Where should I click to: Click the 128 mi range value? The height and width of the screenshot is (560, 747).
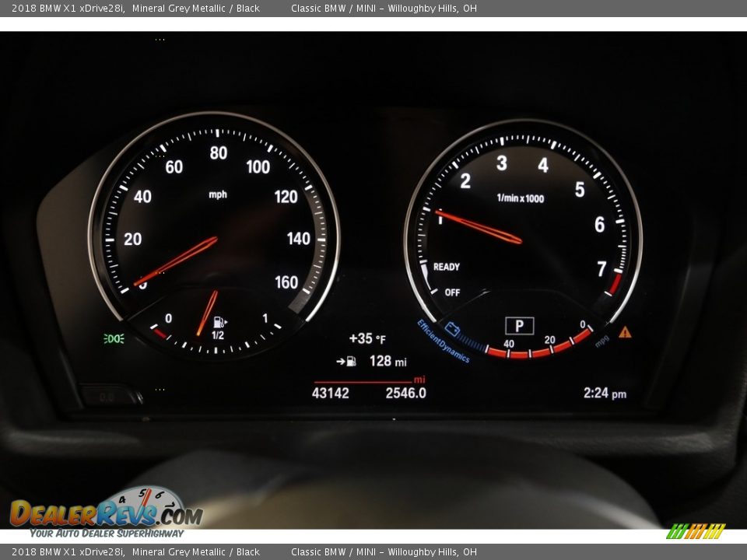coord(388,362)
